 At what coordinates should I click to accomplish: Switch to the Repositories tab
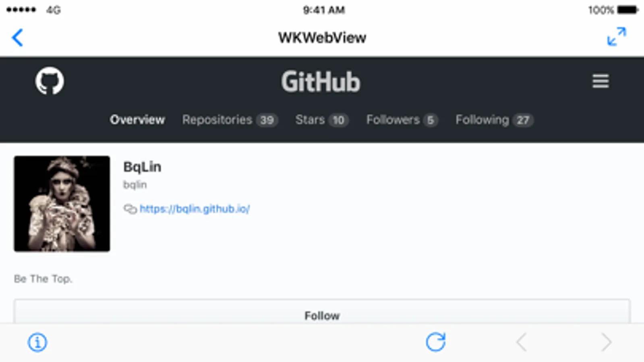230,120
